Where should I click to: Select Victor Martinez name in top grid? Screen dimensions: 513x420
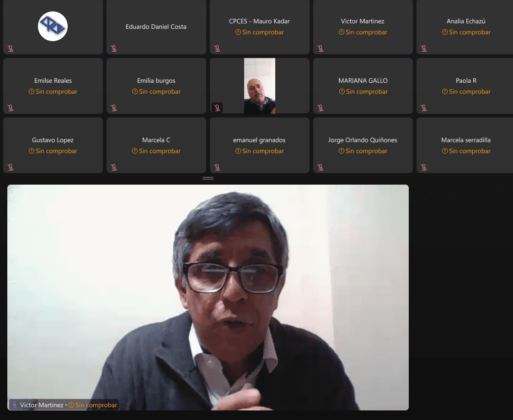pyautogui.click(x=363, y=21)
